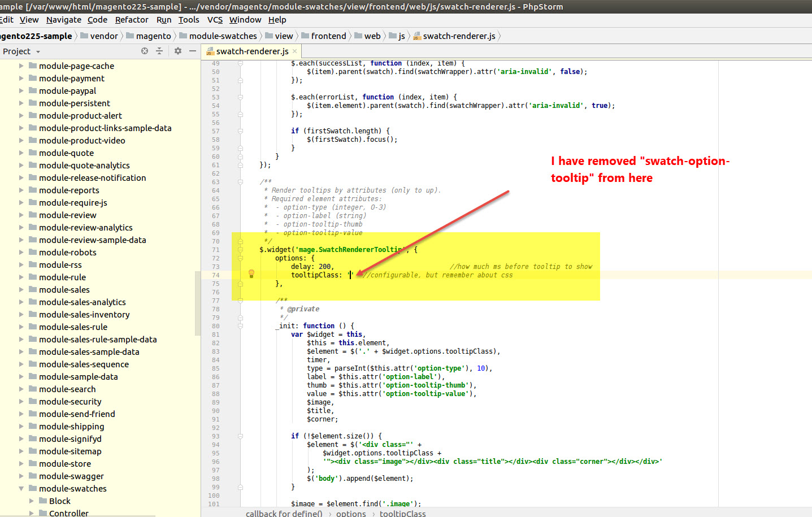Open the Refactor menu
The image size is (812, 517).
[132, 20]
